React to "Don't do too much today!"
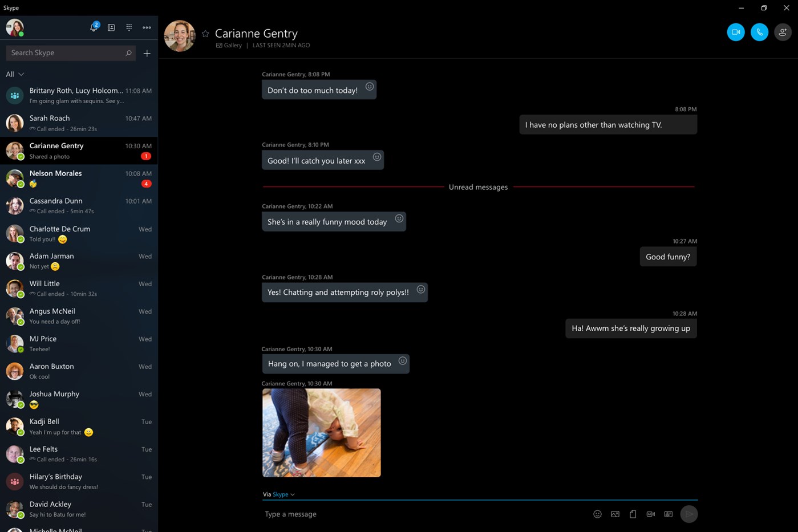 coord(370,87)
